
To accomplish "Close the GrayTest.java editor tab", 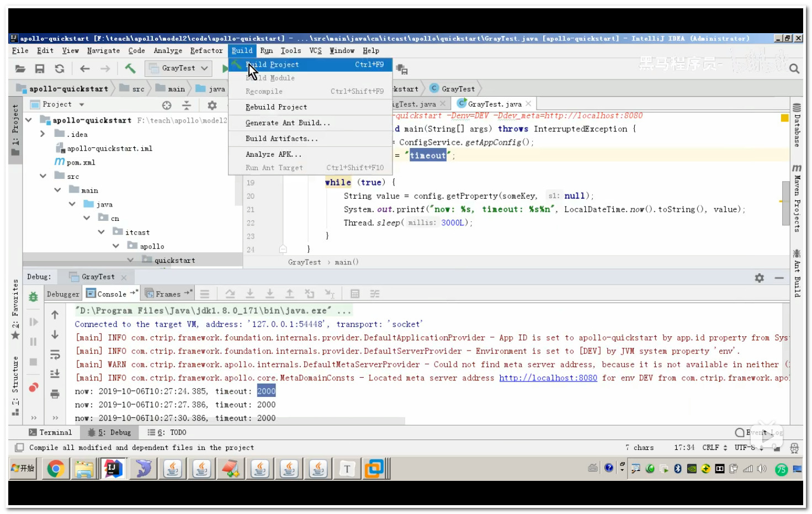I will click(528, 104).
